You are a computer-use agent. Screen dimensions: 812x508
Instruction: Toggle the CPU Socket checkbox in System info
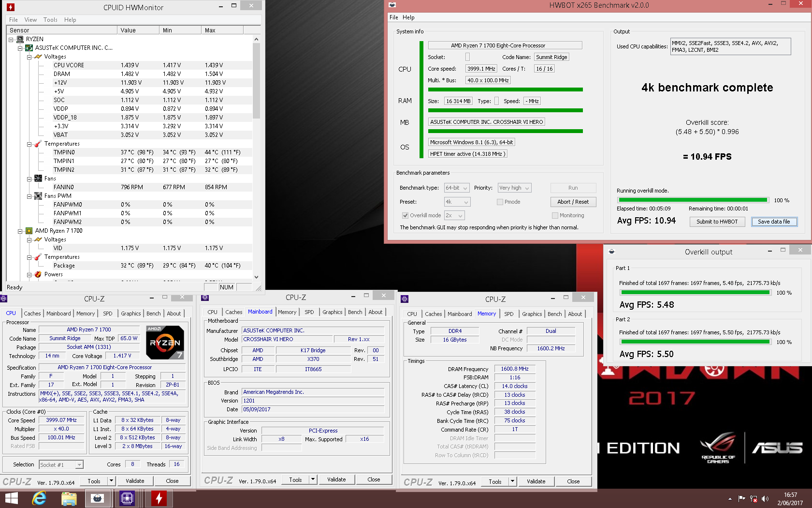pos(467,57)
